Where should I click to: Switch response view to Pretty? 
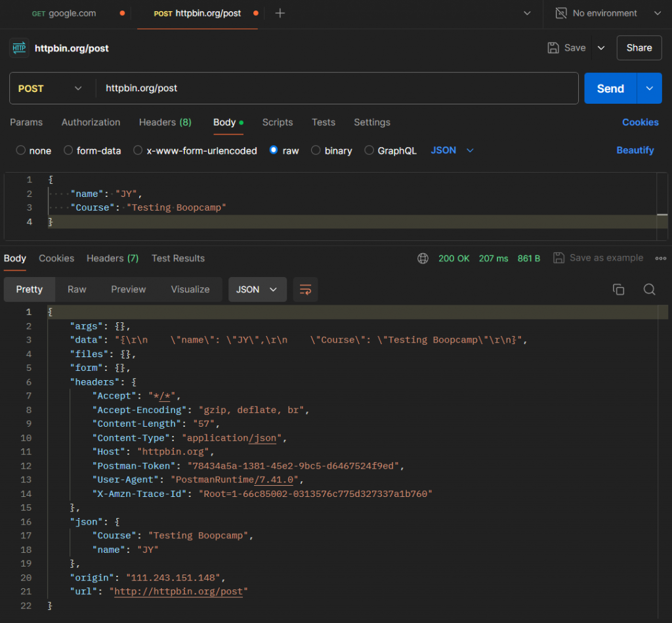tap(29, 290)
